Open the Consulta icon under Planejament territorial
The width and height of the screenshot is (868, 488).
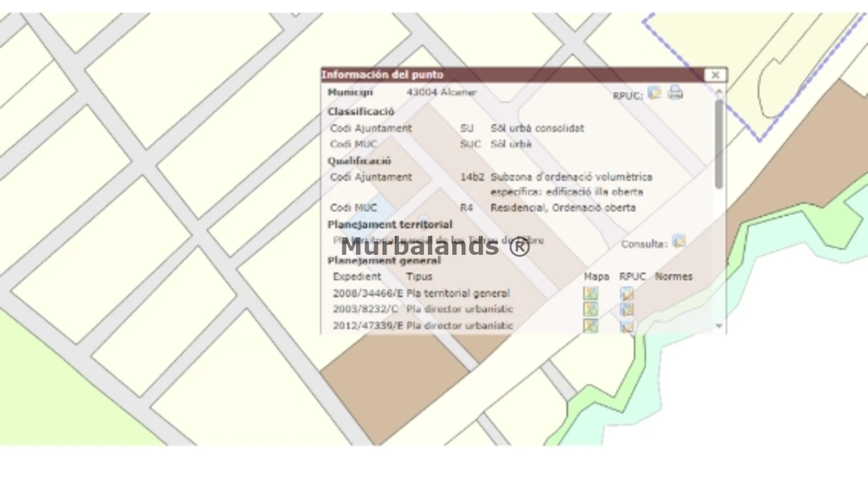tap(679, 242)
